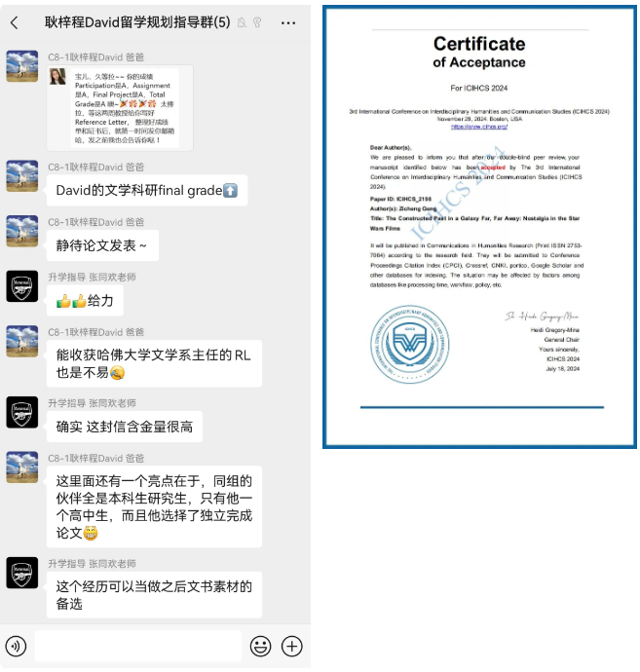Tap the ear icon beside group title

point(257,22)
